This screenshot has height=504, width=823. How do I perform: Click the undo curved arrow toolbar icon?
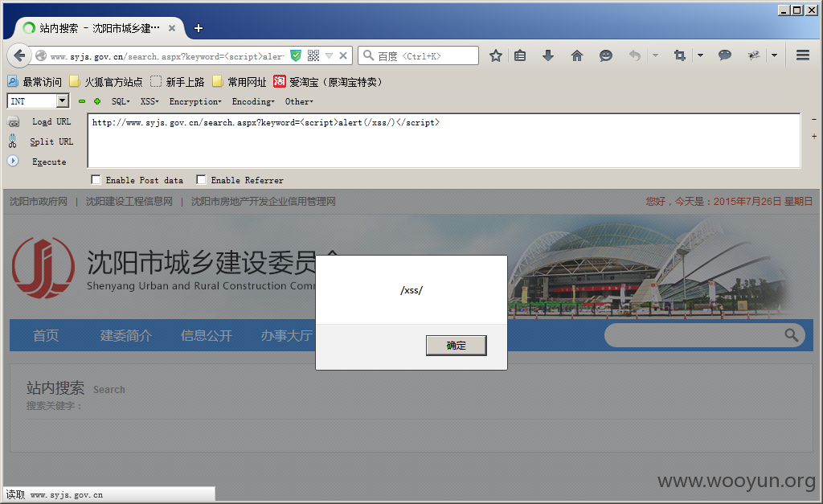coord(635,55)
